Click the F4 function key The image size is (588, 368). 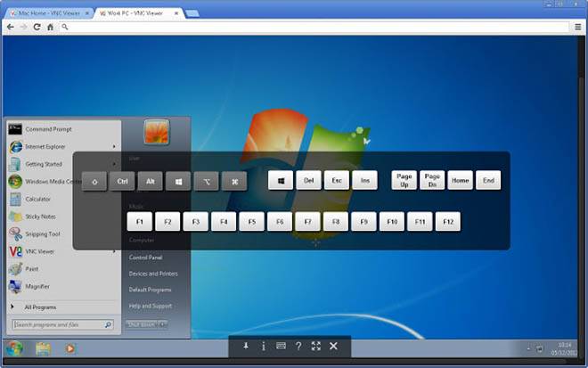point(224,222)
